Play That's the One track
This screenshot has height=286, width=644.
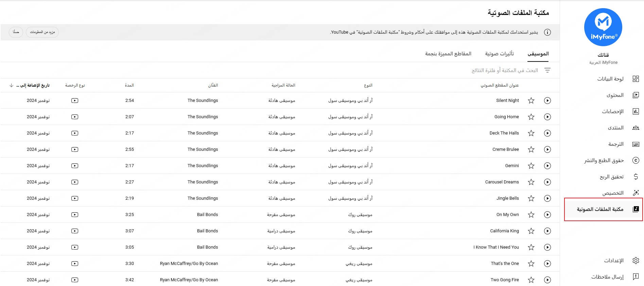click(x=547, y=264)
